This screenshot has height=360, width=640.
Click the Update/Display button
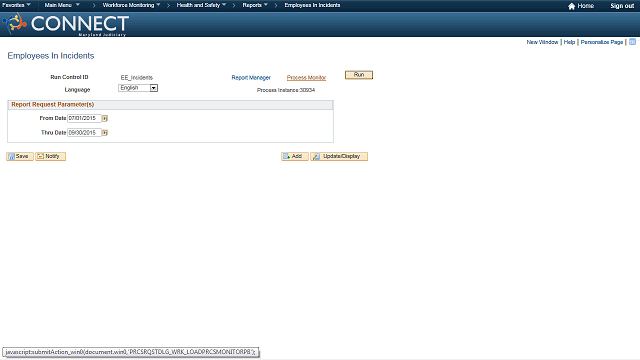click(339, 156)
